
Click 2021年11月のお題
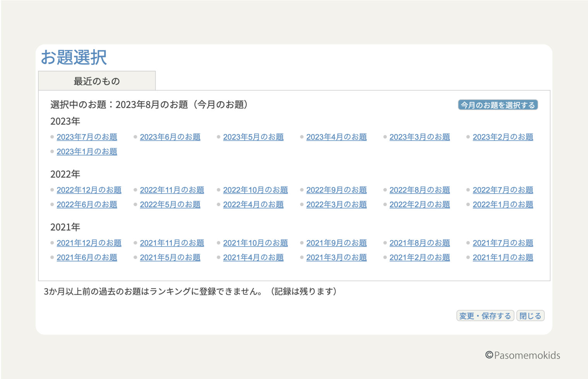coord(172,243)
